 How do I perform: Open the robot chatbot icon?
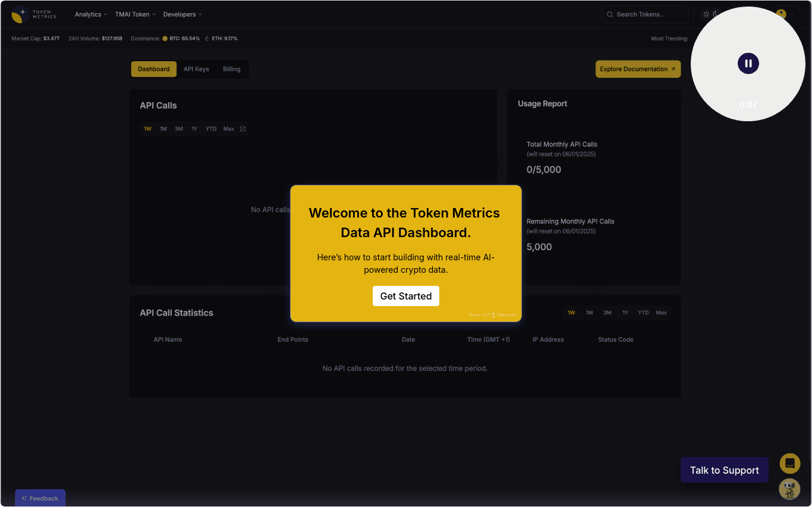(789, 489)
